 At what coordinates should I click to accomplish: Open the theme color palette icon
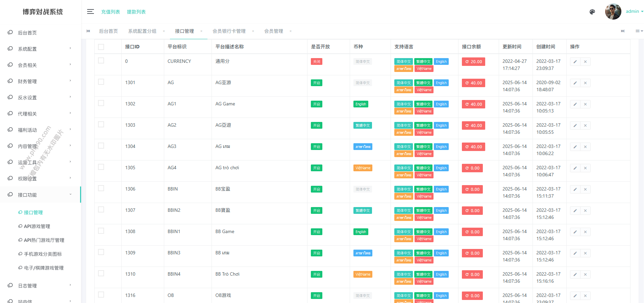pos(592,12)
